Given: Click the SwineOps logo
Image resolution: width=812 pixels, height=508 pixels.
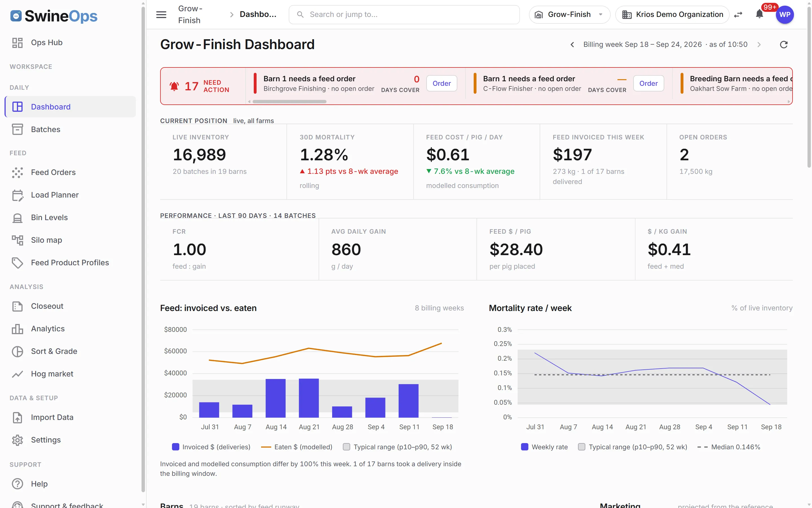Looking at the screenshot, I should [x=54, y=16].
